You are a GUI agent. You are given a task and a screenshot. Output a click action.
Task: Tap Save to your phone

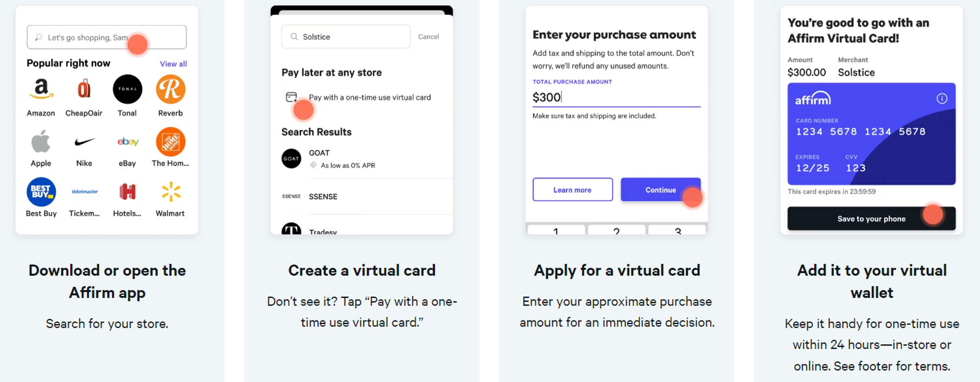point(871,218)
